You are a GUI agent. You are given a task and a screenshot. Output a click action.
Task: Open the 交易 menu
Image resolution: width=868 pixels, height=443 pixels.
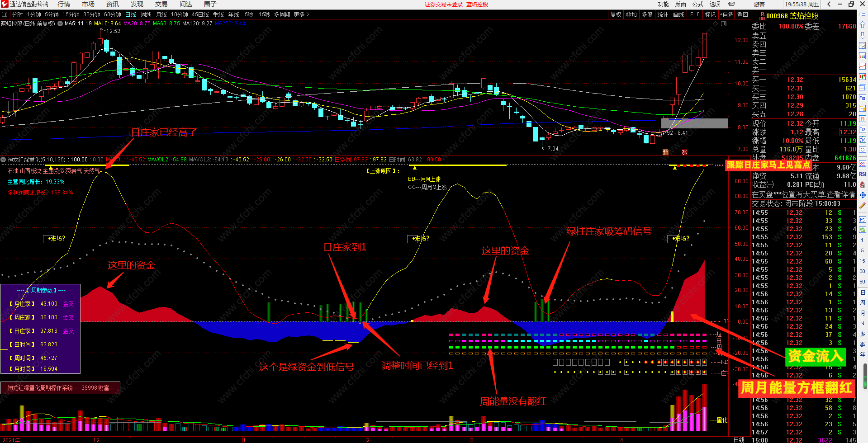pyautogui.click(x=161, y=4)
